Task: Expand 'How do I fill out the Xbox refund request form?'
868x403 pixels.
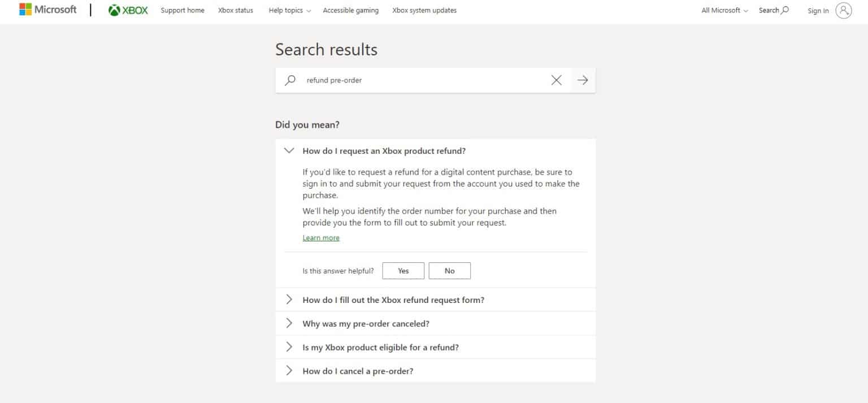Action: [435, 300]
